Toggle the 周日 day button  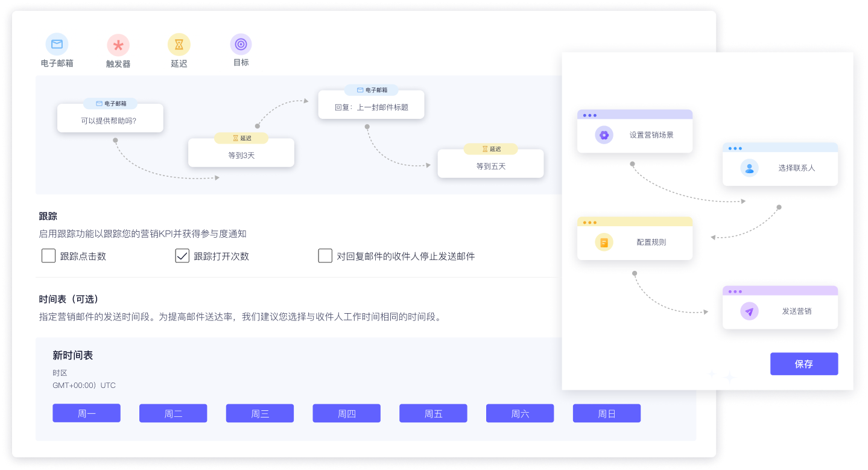(x=607, y=413)
